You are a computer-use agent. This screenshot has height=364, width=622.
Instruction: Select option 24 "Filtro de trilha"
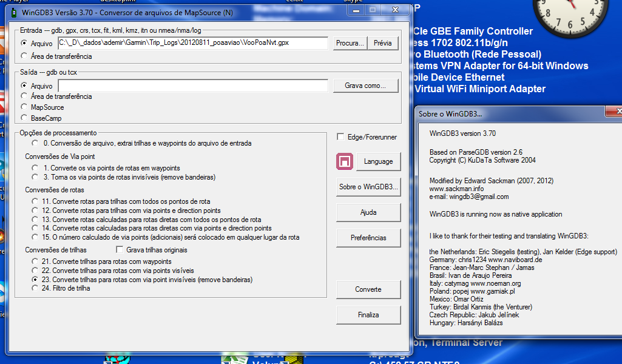[35, 289]
